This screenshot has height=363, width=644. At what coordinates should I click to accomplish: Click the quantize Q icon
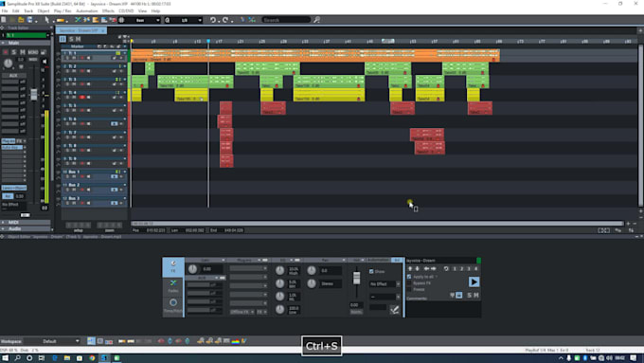[x=168, y=20]
